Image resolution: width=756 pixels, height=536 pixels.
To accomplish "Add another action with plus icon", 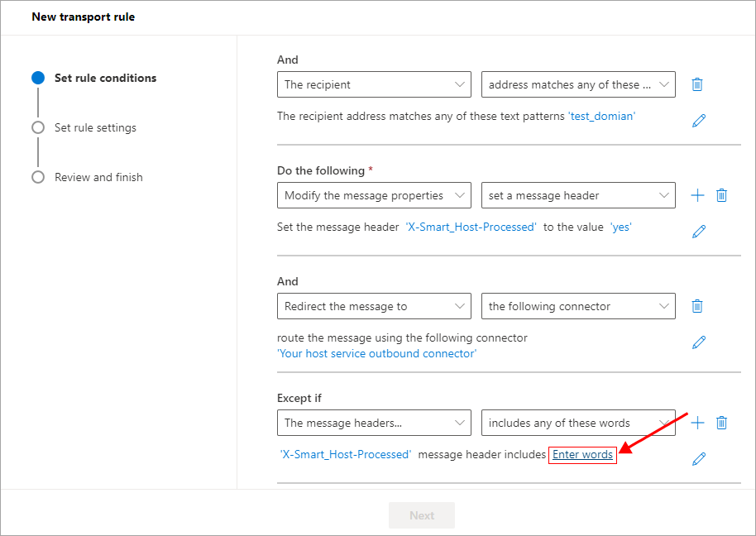I will (697, 195).
